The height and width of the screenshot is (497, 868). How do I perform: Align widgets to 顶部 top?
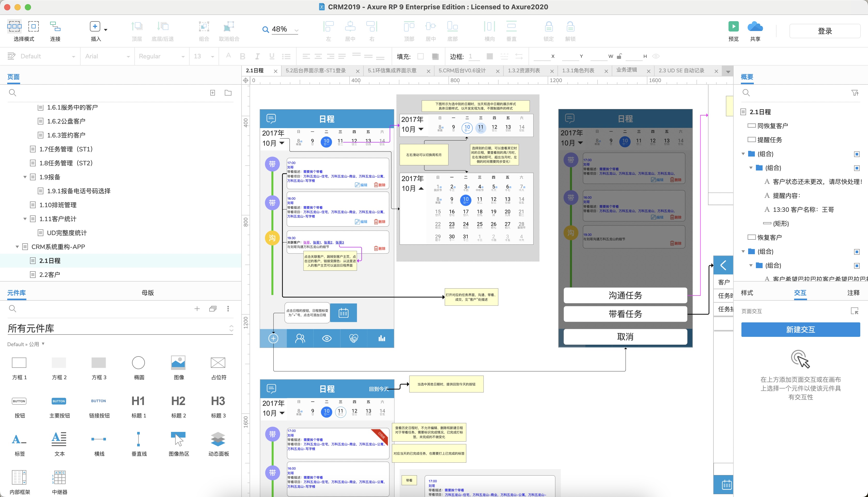click(x=409, y=26)
